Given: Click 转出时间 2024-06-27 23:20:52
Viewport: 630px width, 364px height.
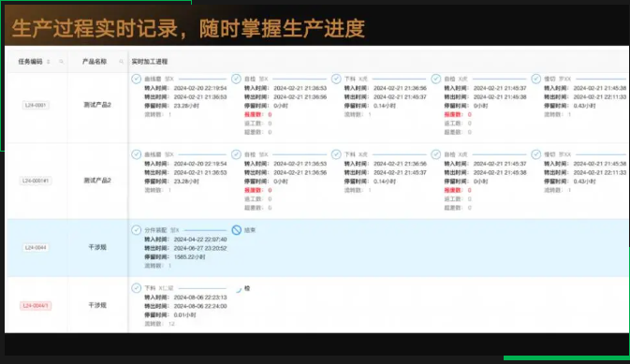Looking at the screenshot, I should click(185, 248).
